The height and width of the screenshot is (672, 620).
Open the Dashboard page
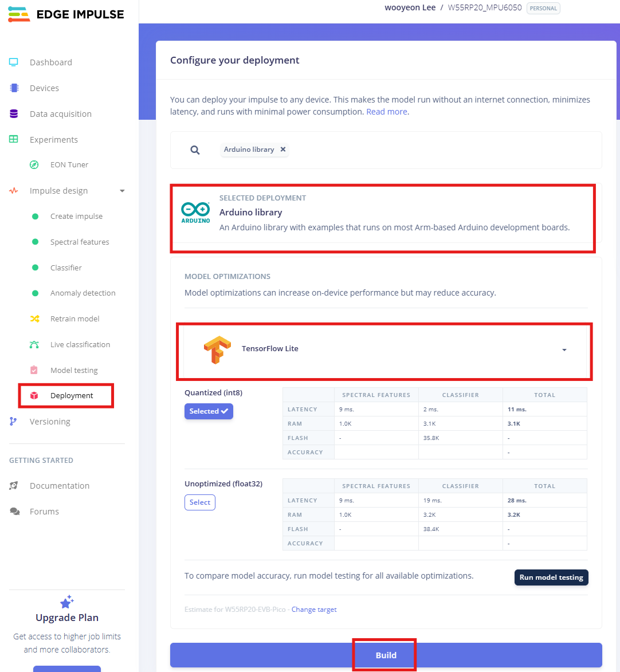click(x=50, y=62)
